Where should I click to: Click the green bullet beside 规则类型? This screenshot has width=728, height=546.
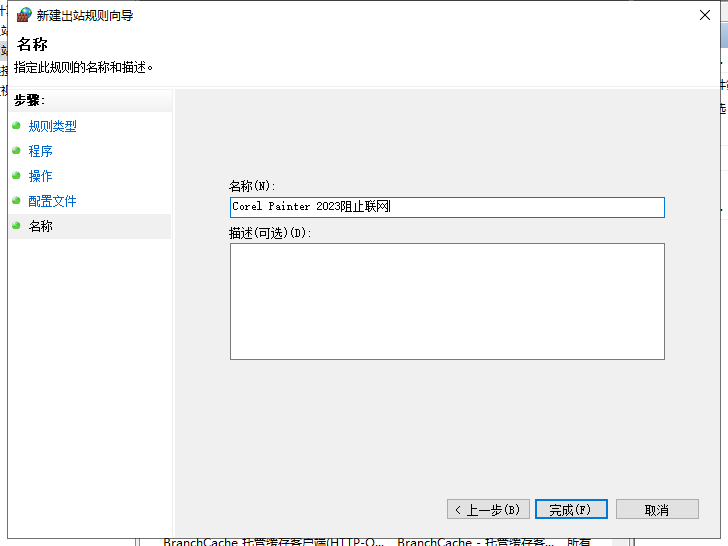(16, 125)
